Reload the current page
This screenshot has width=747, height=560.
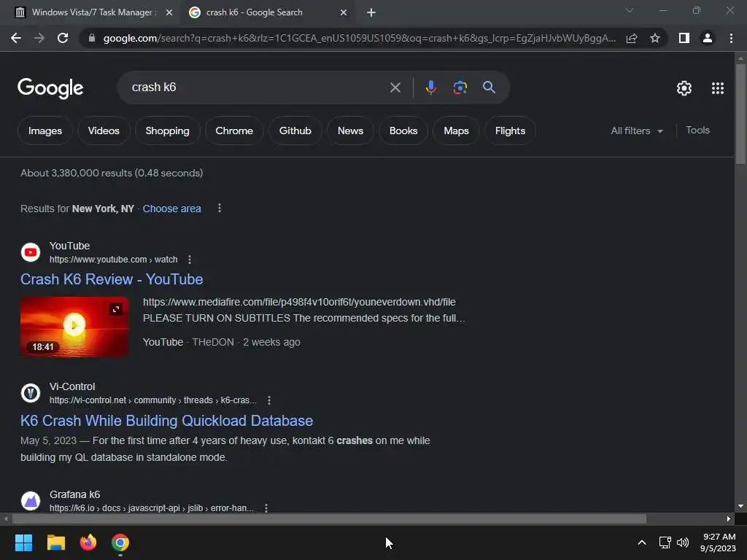63,38
